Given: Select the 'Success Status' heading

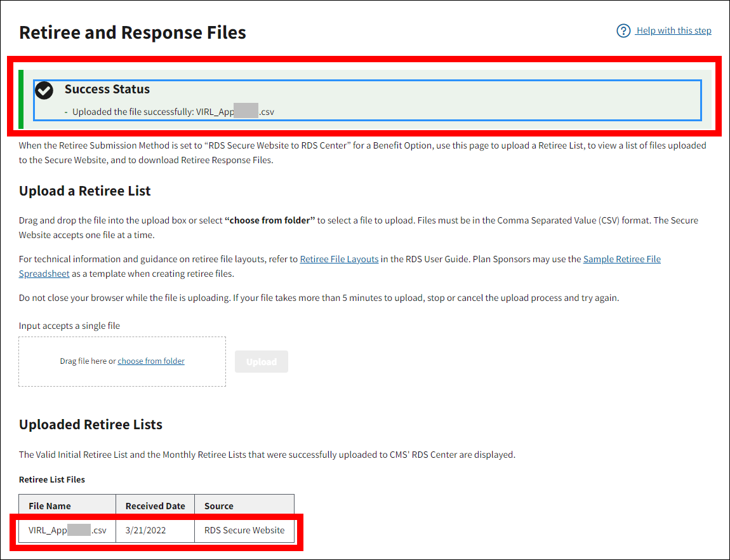Looking at the screenshot, I should click(107, 90).
